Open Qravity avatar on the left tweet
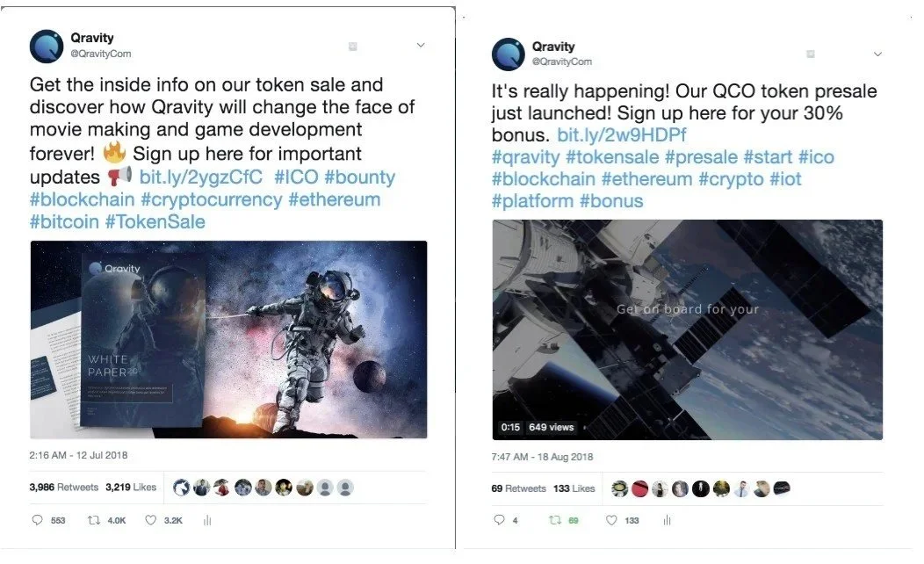The height and width of the screenshot is (564, 924). click(x=47, y=46)
